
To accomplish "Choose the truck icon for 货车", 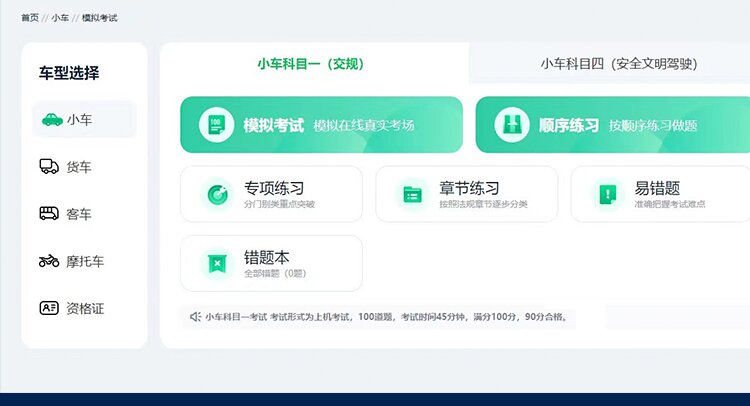I will point(49,166).
